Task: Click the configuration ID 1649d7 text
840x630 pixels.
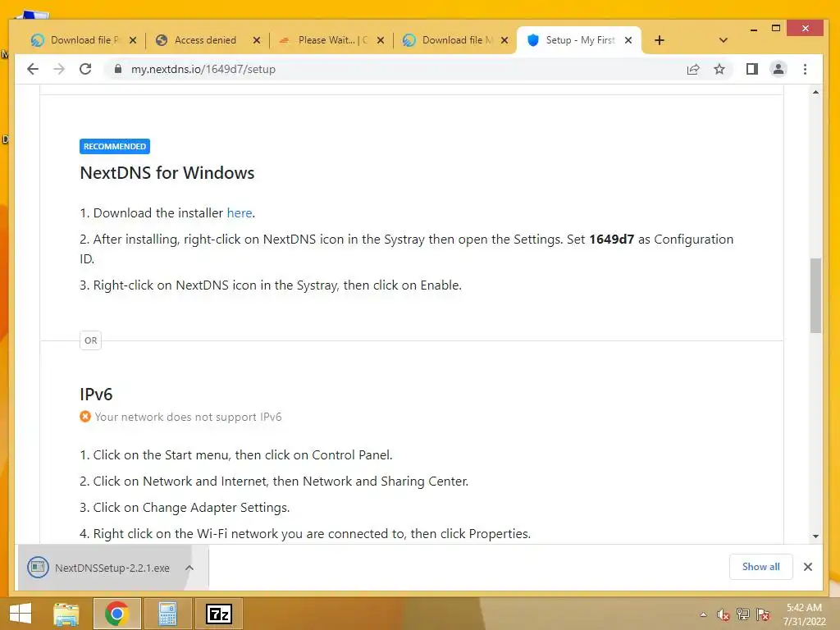Action: [x=611, y=240]
